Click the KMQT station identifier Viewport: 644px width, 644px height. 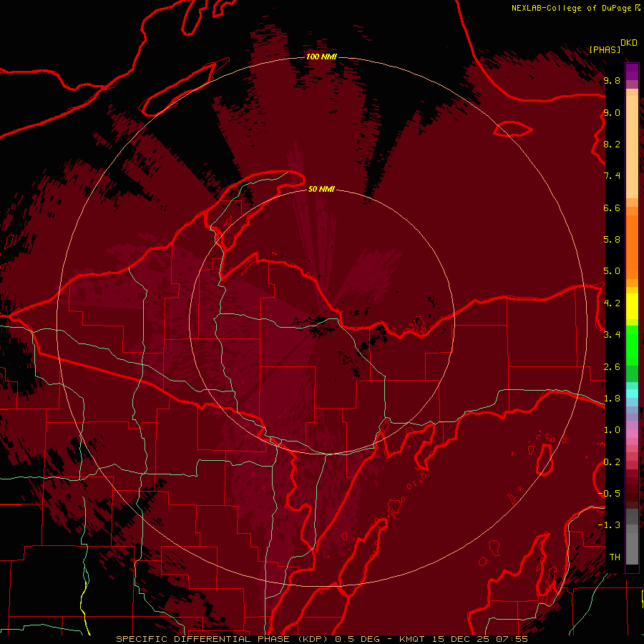[411, 639]
